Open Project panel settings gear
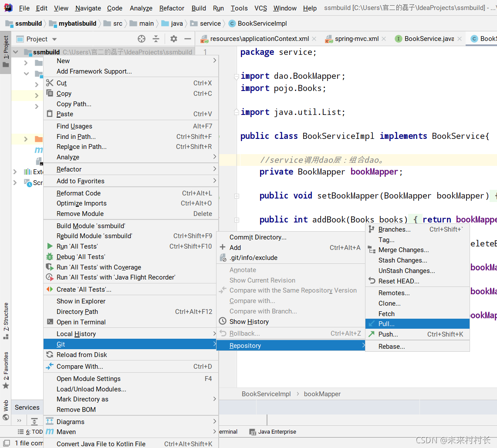 coord(174,39)
